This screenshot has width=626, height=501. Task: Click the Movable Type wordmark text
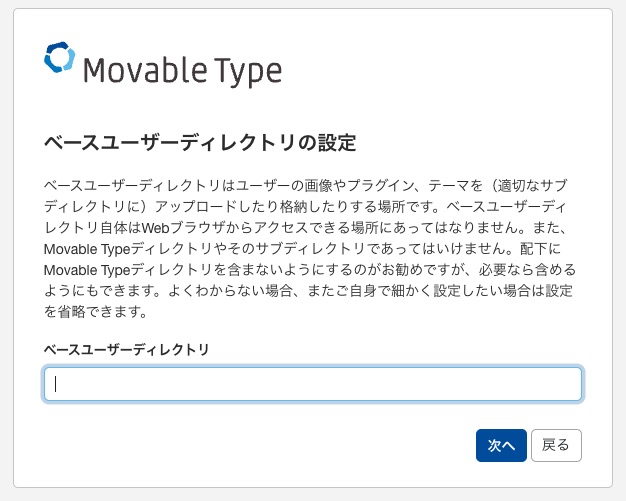pyautogui.click(x=181, y=71)
